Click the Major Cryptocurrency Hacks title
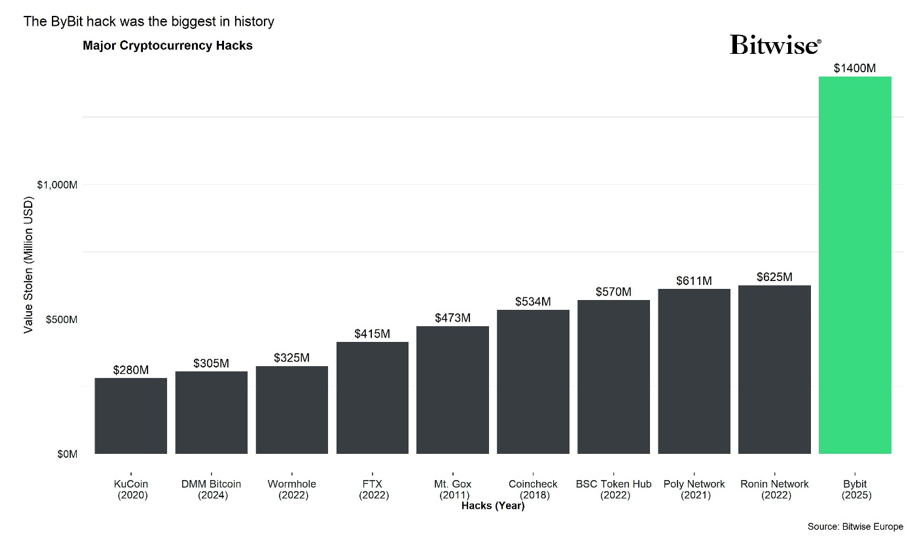This screenshot has height=549, width=906. 168,45
